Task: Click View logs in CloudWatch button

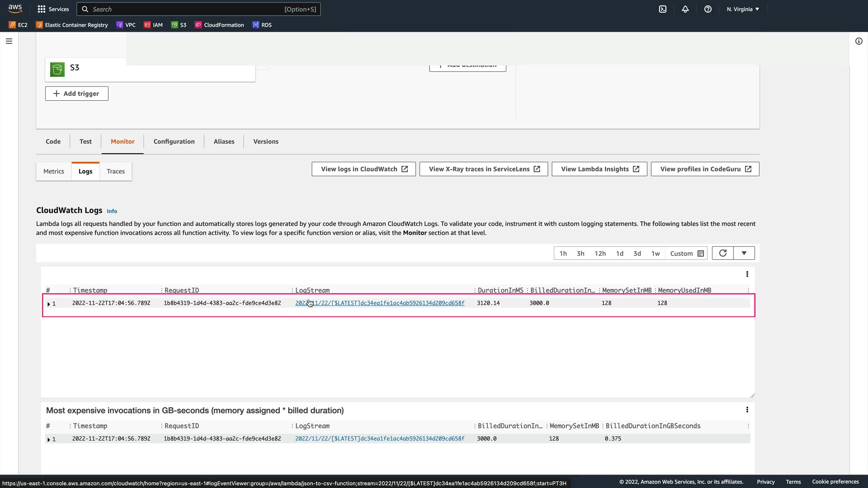Action: pyautogui.click(x=363, y=169)
